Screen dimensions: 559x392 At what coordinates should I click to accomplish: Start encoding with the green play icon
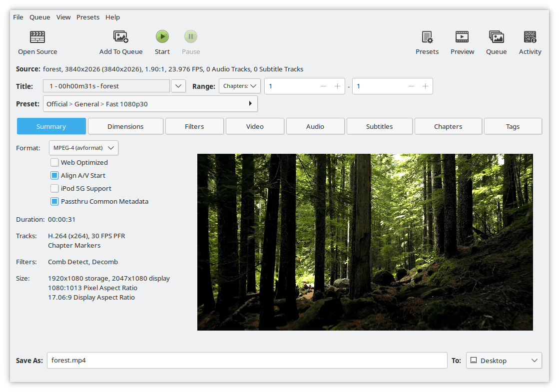point(162,36)
